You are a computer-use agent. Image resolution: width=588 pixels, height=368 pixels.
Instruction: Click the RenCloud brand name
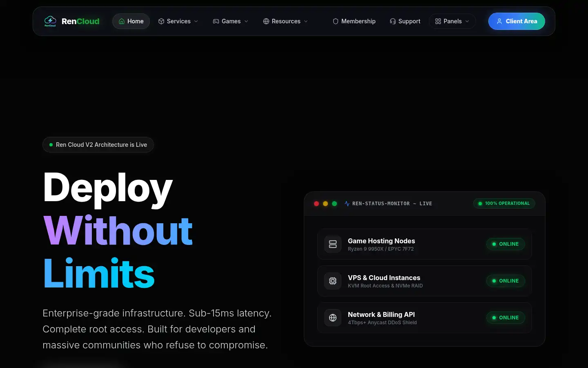80,21
